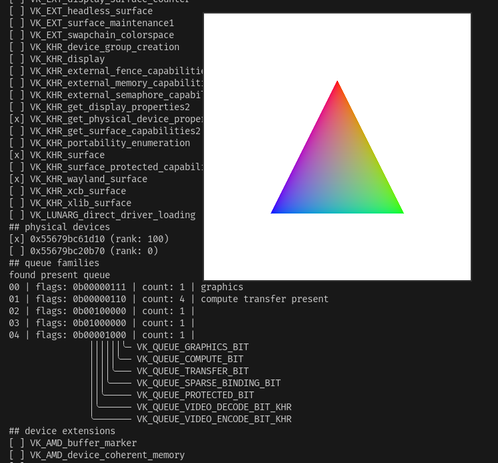Click "count: 4" in queue row 01
The image size is (498, 463).
(163, 299)
